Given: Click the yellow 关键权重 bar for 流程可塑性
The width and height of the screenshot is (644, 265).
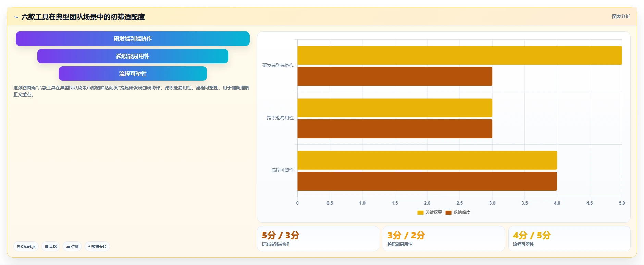Looking at the screenshot, I should [x=427, y=160].
